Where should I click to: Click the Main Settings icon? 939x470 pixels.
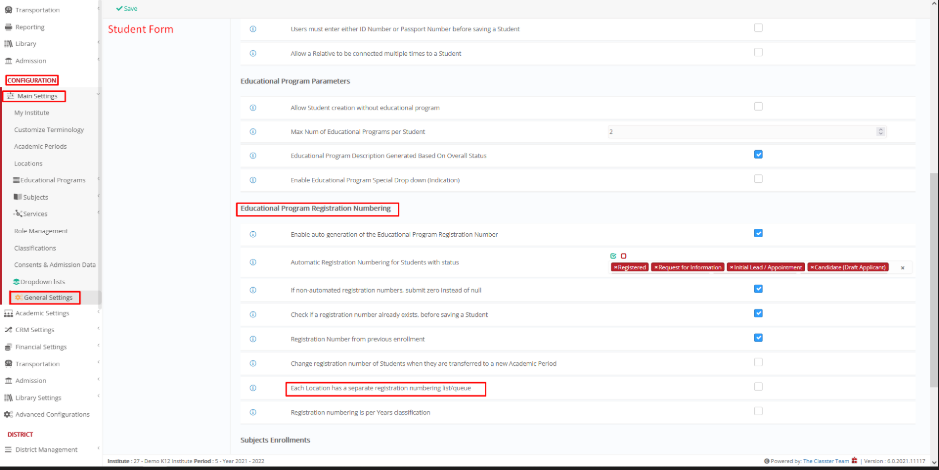pos(10,96)
